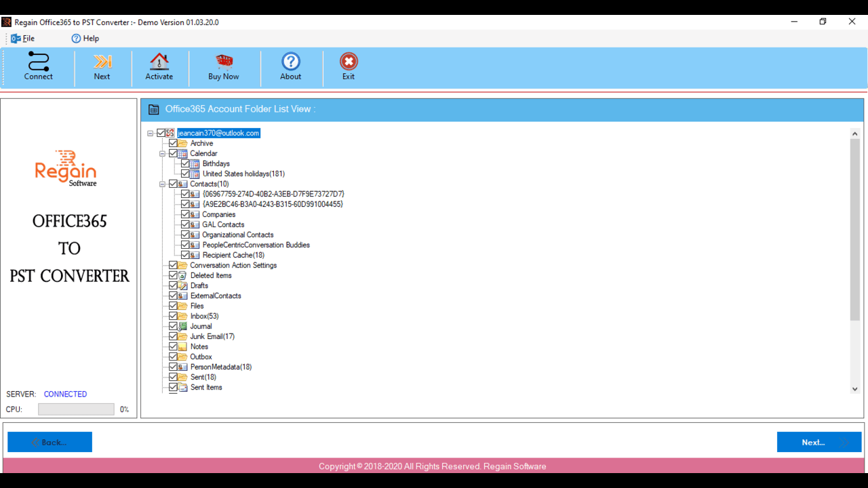The image size is (868, 488).
Task: Toggle the Inbox(53) checkbox
Action: 173,316
